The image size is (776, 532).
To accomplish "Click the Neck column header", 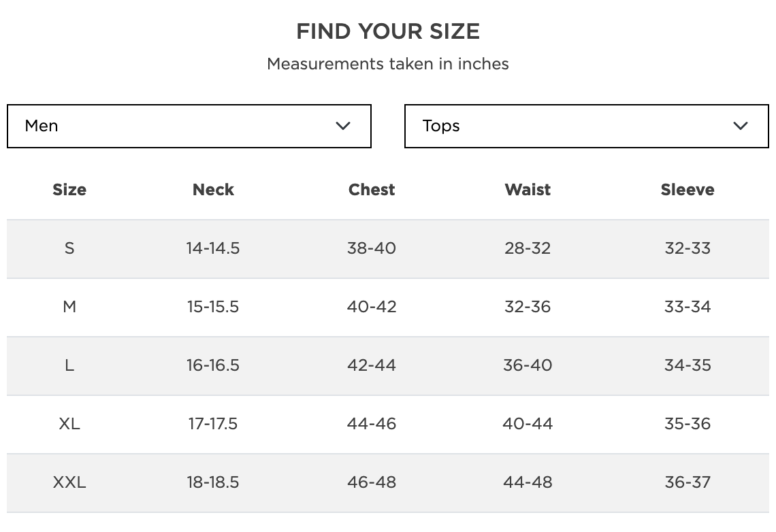I will pyautogui.click(x=213, y=190).
